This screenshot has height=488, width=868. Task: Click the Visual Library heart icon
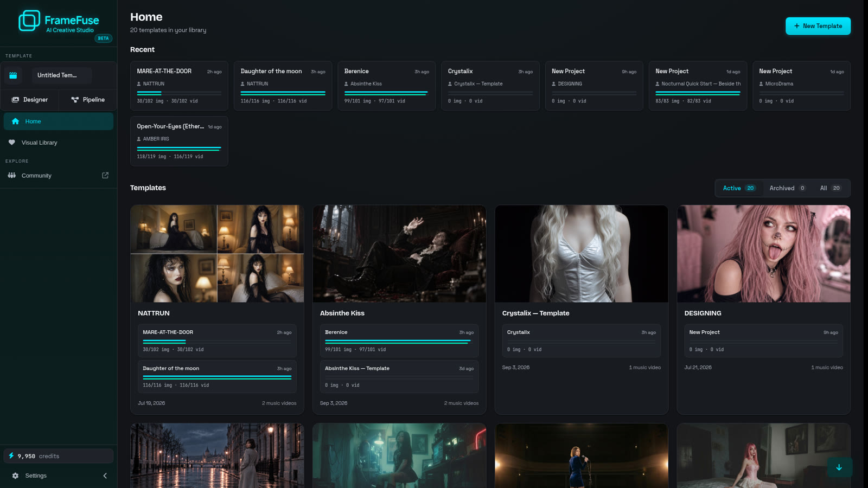click(12, 142)
